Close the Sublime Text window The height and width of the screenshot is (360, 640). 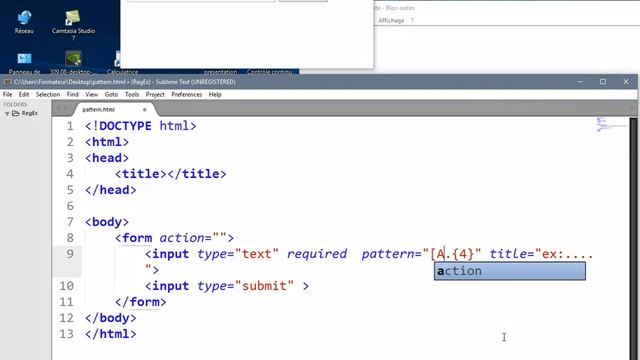tap(626, 82)
